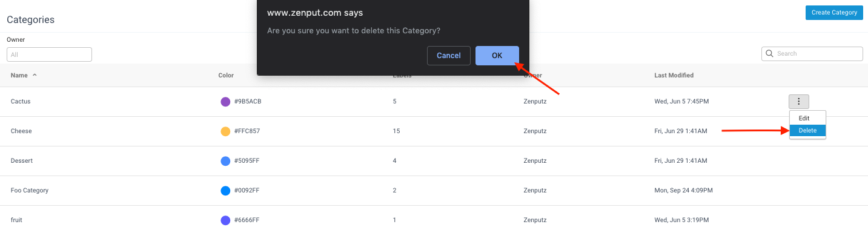Select the fruit row color swatch
The width and height of the screenshot is (868, 233).
coord(225,220)
